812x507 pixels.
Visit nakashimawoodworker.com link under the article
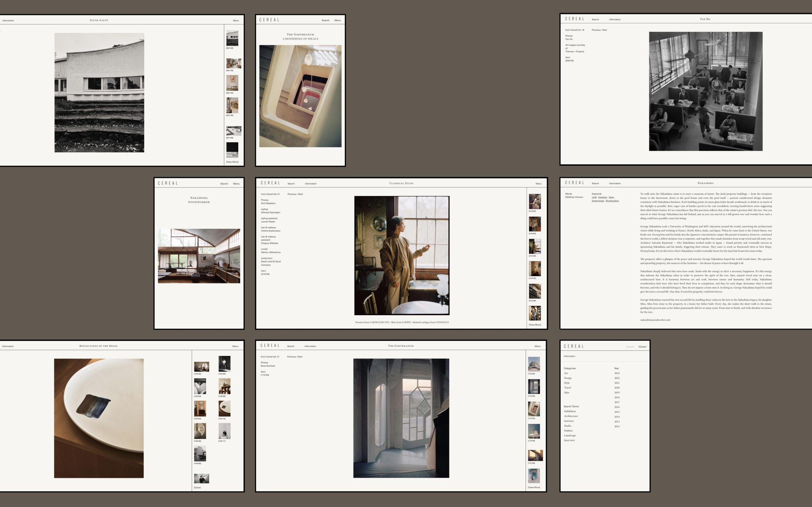655,320
